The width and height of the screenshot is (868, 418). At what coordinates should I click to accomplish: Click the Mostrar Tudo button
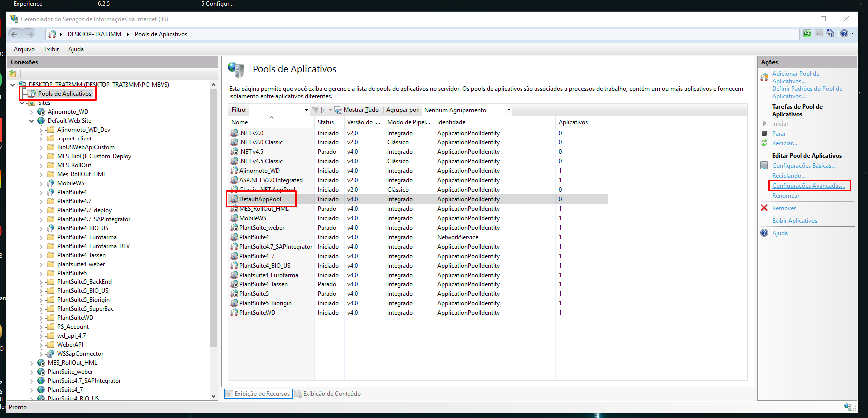(356, 110)
